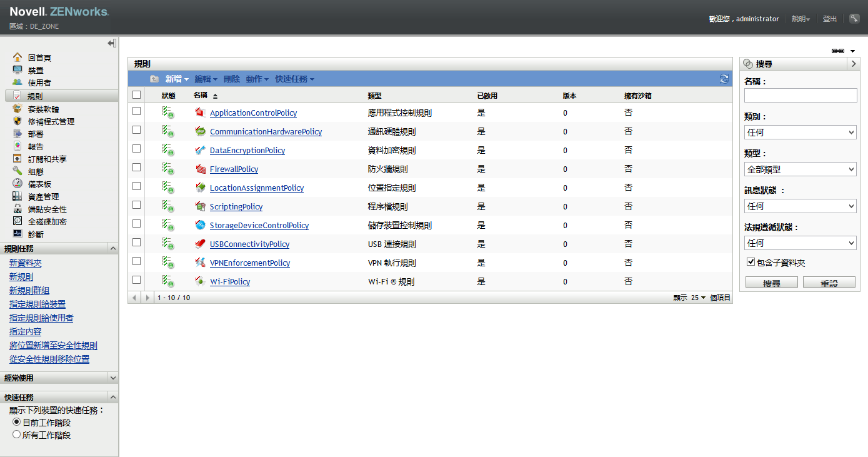
Task: Open the 動作 menu in toolbar
Action: point(257,79)
